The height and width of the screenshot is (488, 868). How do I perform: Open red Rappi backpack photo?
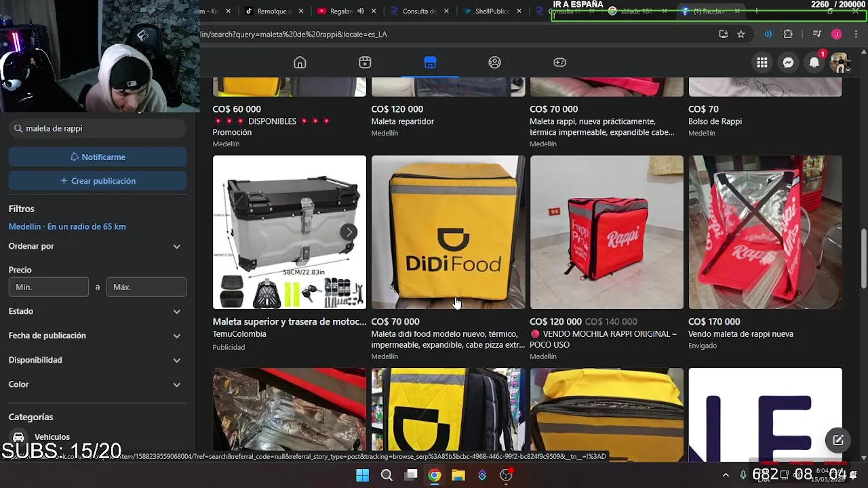click(x=607, y=232)
